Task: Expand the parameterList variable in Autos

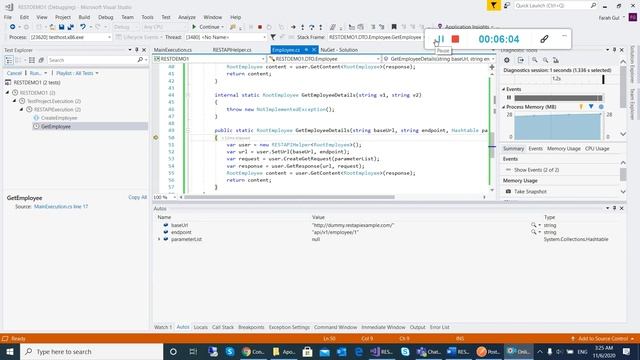Action: [159, 239]
